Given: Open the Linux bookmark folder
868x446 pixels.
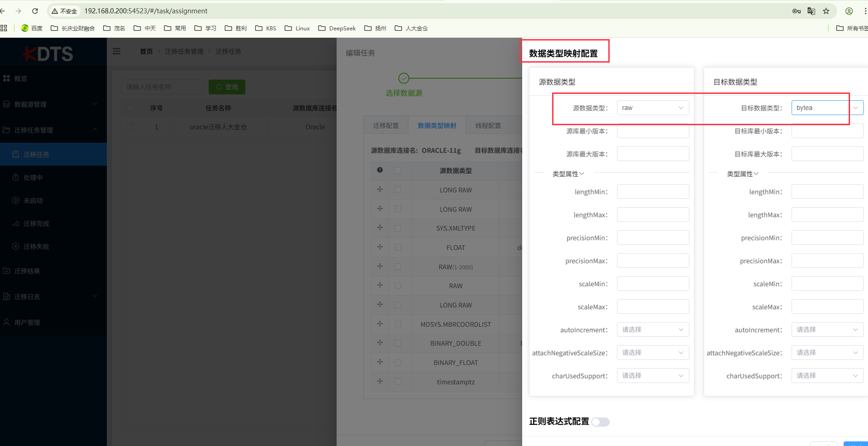Looking at the screenshot, I should (297, 28).
